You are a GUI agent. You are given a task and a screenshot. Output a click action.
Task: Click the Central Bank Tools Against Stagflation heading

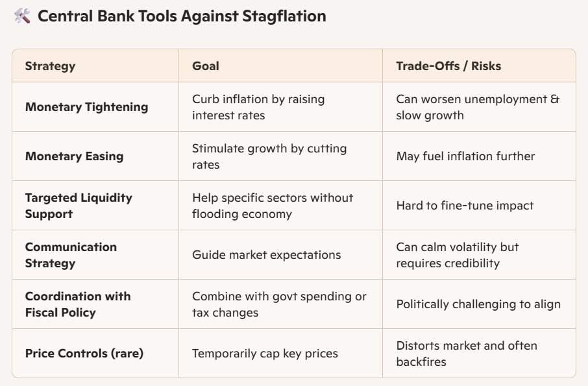[x=182, y=16]
